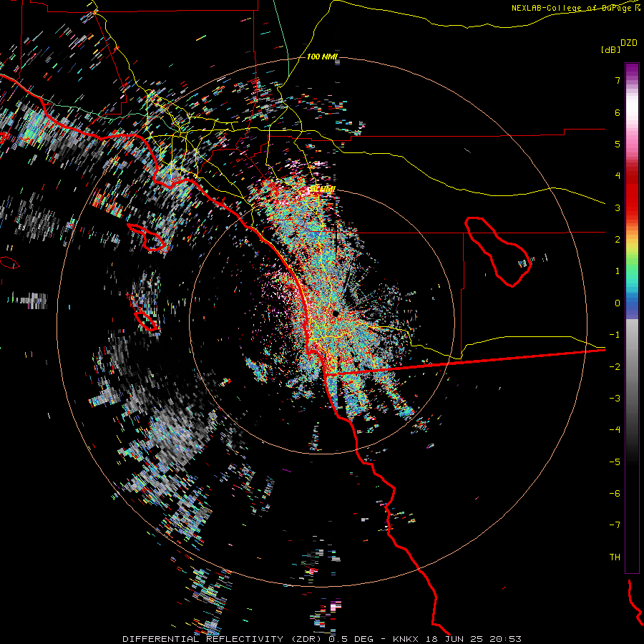Click the TH label on the color scale
Viewport: 644px width, 644px height.
pos(615,557)
